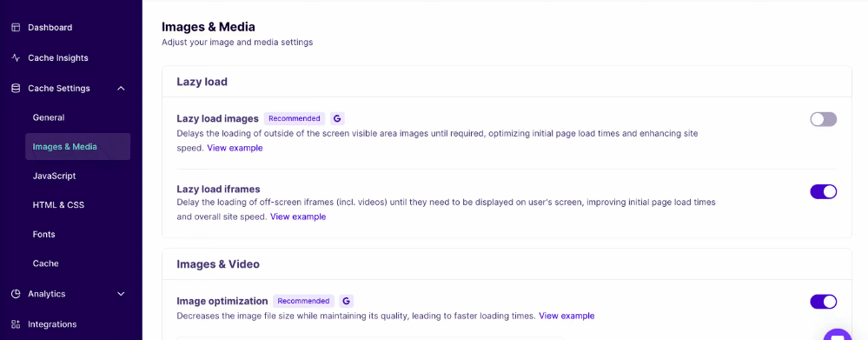Open View example link for Lazy load images
Viewport: 868px width, 340px height.
tap(235, 148)
